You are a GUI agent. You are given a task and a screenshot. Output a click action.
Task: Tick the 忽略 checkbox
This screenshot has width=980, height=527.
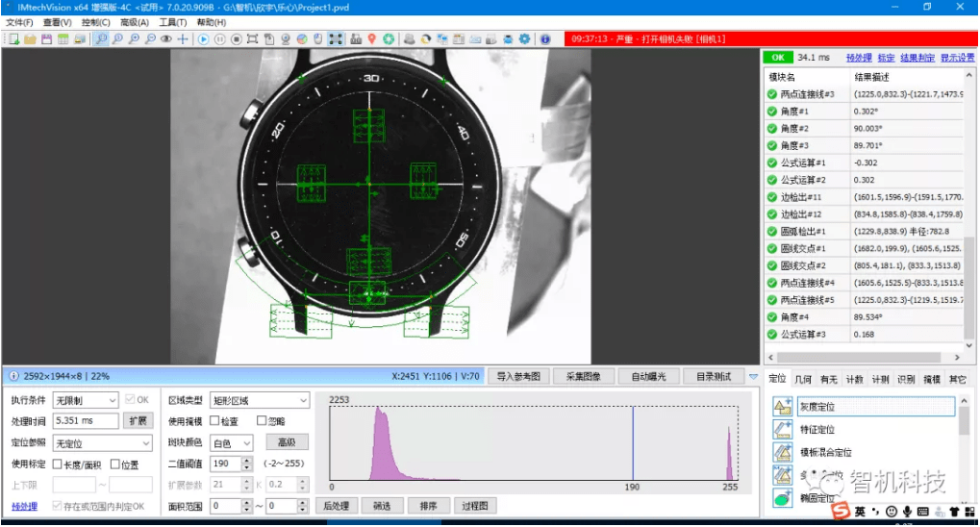(262, 421)
